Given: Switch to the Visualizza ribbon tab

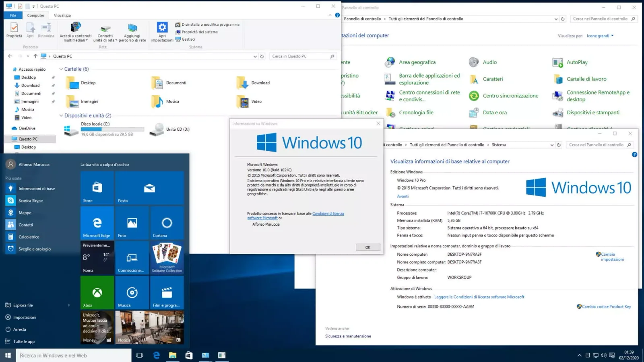Looking at the screenshot, I should pyautogui.click(x=62, y=15).
